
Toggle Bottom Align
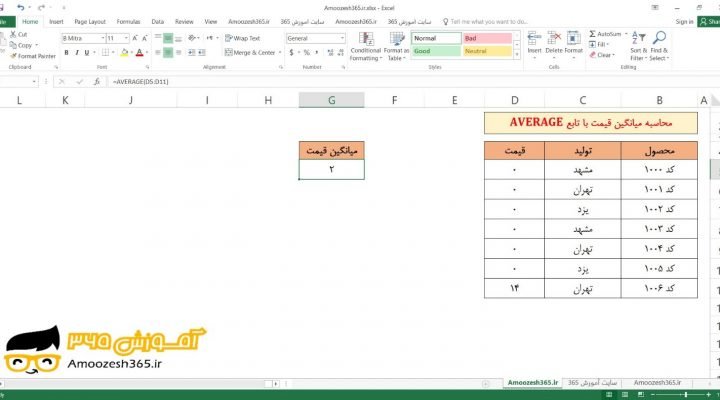178,38
